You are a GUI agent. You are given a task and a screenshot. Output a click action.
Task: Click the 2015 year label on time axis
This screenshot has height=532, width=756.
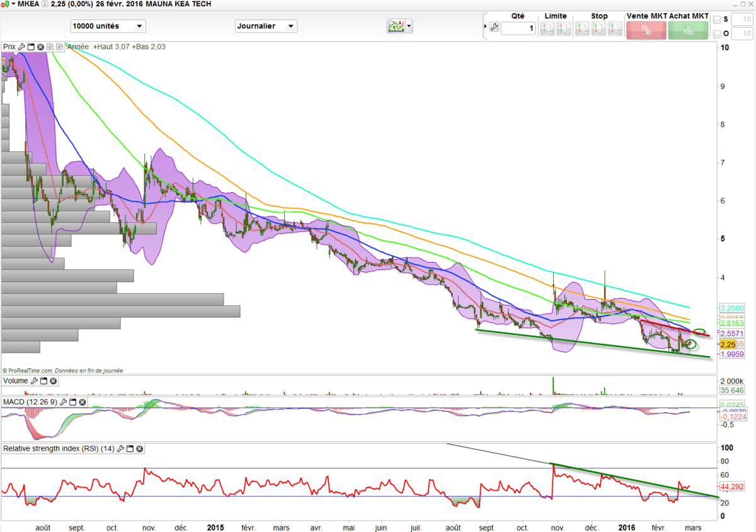pos(216,526)
